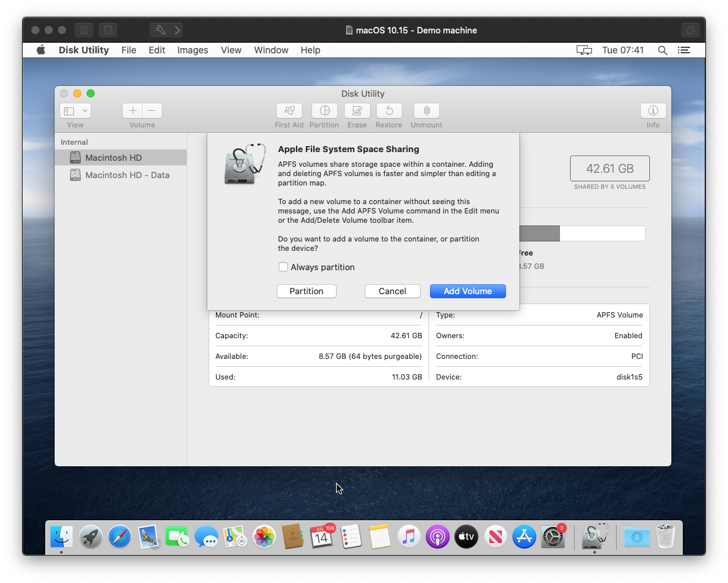Click the First Aid stethoscope toolbar icon
The width and height of the screenshot is (728, 583).
[x=289, y=111]
